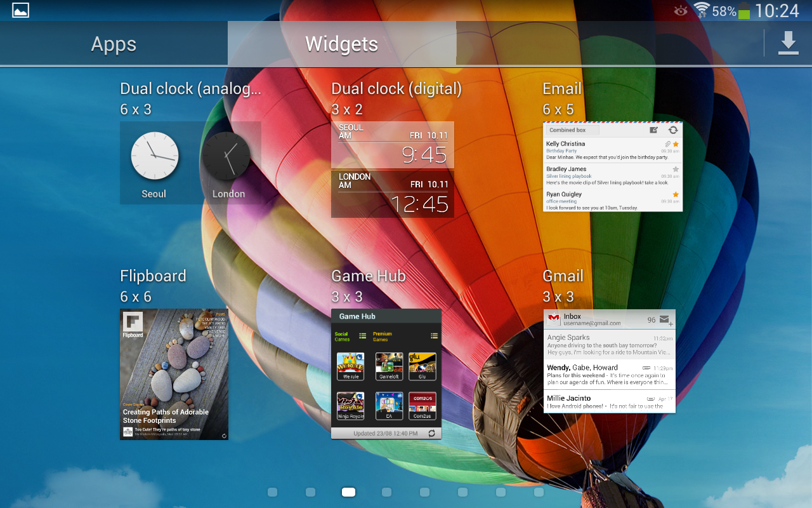
Task: Switch to the Apps tab
Action: pos(114,44)
